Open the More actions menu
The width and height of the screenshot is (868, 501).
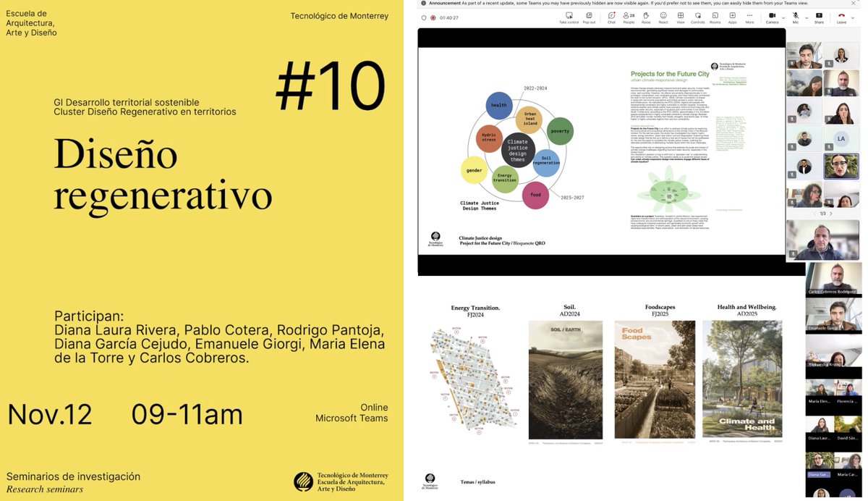pos(749,16)
